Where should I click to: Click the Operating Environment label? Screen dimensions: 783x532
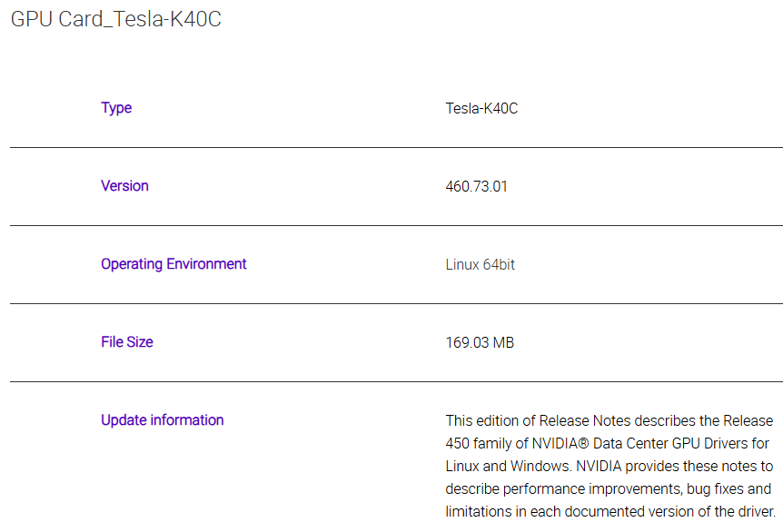pyautogui.click(x=173, y=264)
